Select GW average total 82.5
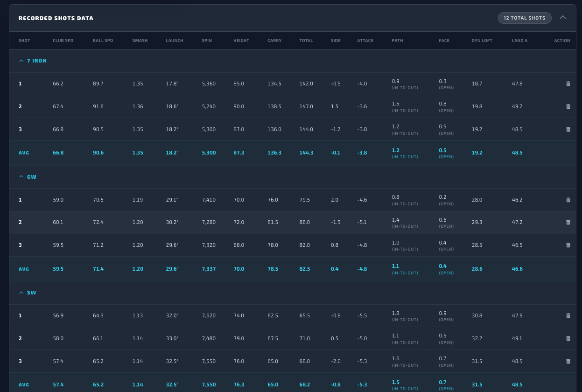The image size is (582, 392). click(304, 269)
